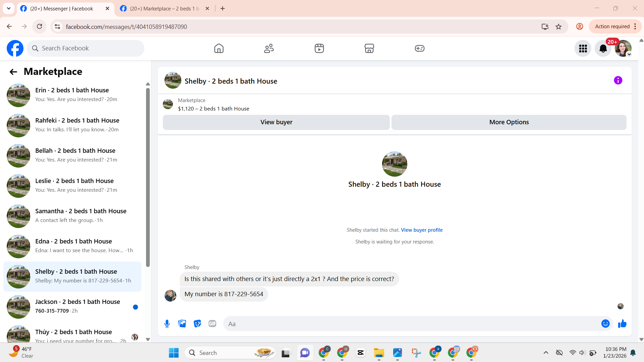Install app icon in address bar
The image size is (644, 362).
(545, 27)
